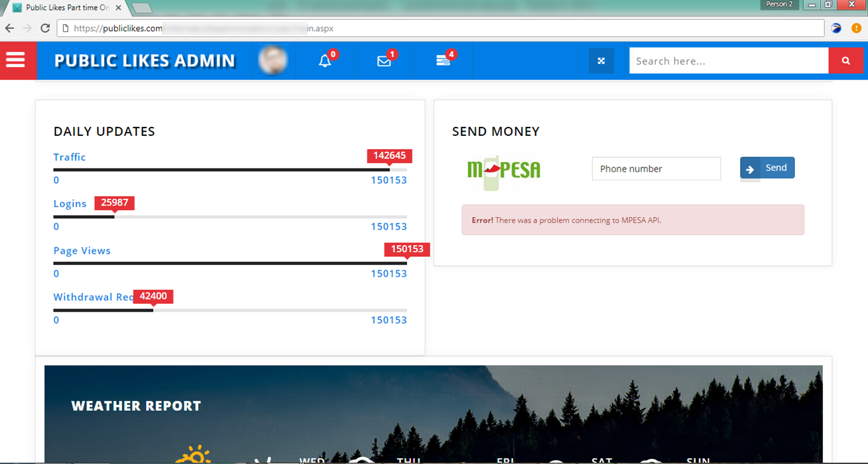Close the Public Likes browser tab
The image size is (868, 464).
tap(118, 8)
